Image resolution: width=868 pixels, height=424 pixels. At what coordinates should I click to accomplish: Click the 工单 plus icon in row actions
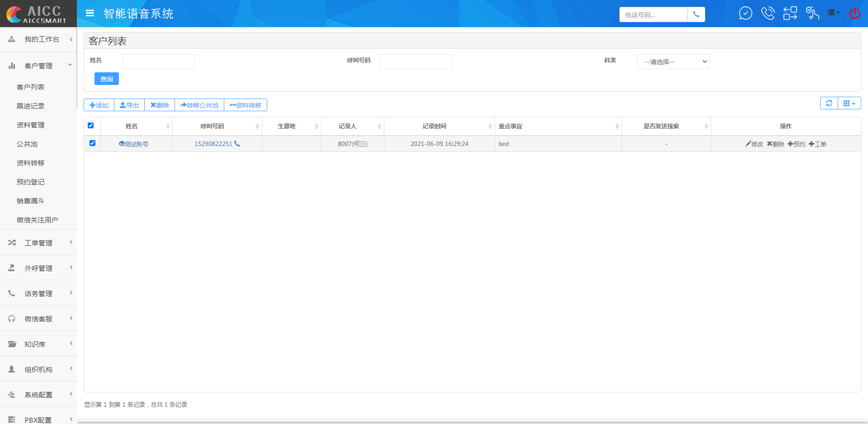[x=811, y=144]
